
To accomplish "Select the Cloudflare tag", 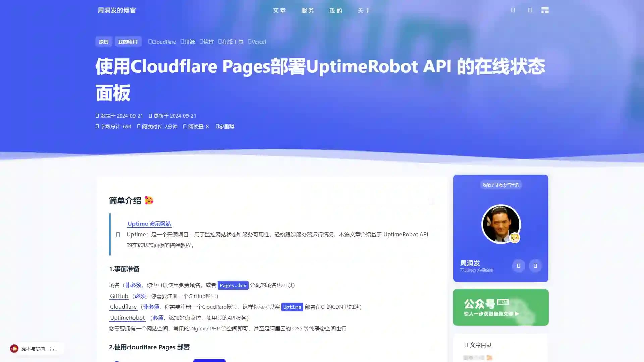I will [x=162, y=42].
